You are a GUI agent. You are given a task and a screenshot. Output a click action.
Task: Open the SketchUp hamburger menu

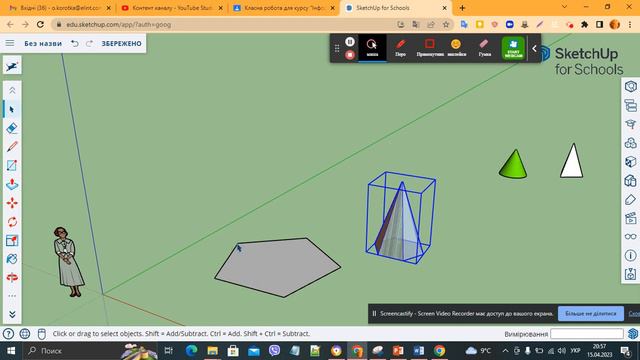point(10,43)
